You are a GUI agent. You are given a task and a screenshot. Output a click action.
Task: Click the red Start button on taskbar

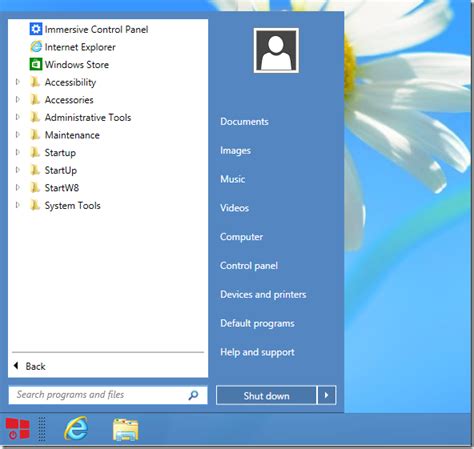(18, 429)
